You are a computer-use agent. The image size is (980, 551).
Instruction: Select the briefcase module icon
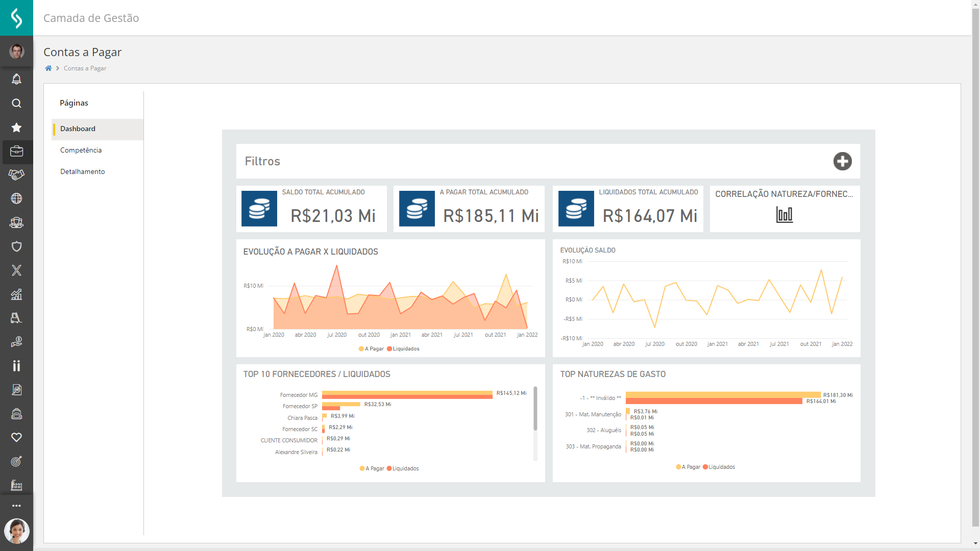[16, 152]
